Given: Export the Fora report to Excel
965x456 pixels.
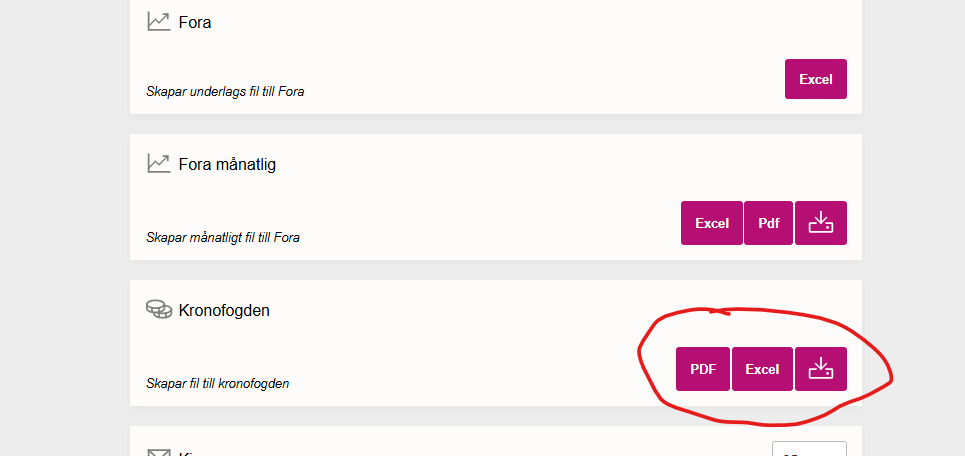Looking at the screenshot, I should click(x=815, y=79).
